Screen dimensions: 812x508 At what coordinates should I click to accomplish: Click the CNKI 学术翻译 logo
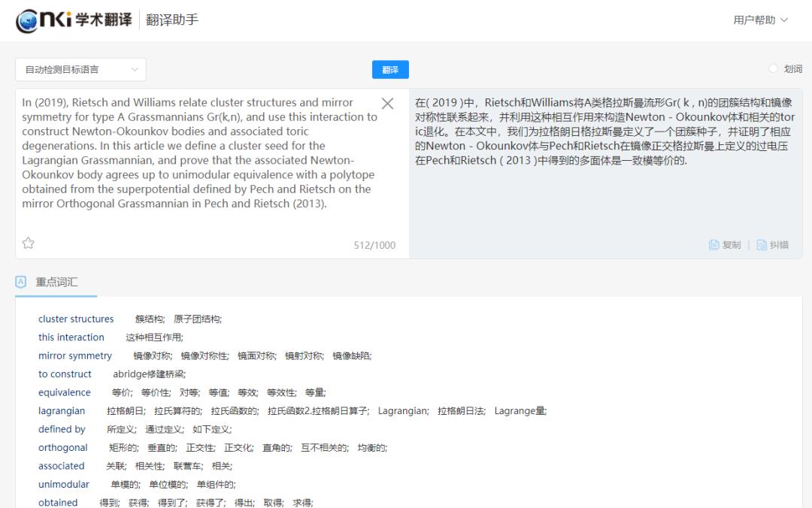coord(74,20)
